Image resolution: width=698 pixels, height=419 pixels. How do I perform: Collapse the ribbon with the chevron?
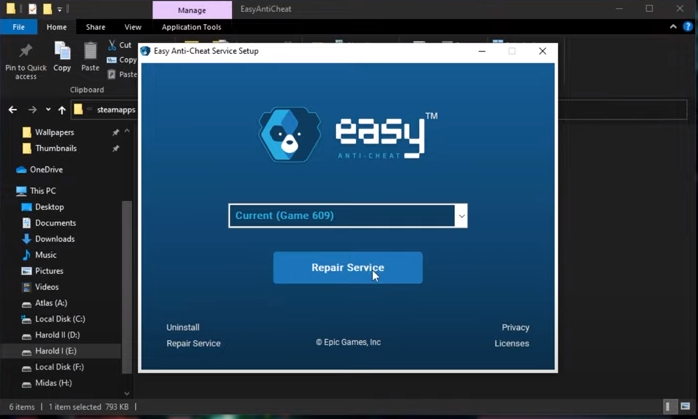click(x=673, y=27)
